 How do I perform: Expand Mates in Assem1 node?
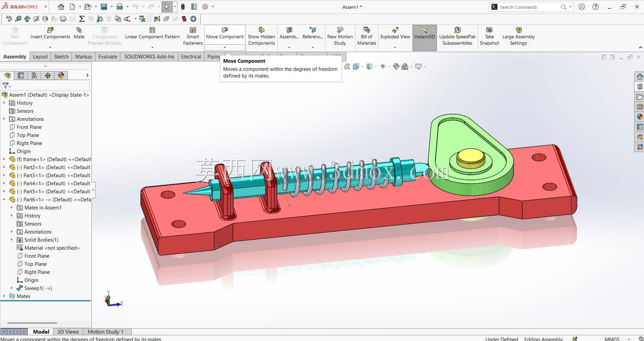(x=12, y=208)
